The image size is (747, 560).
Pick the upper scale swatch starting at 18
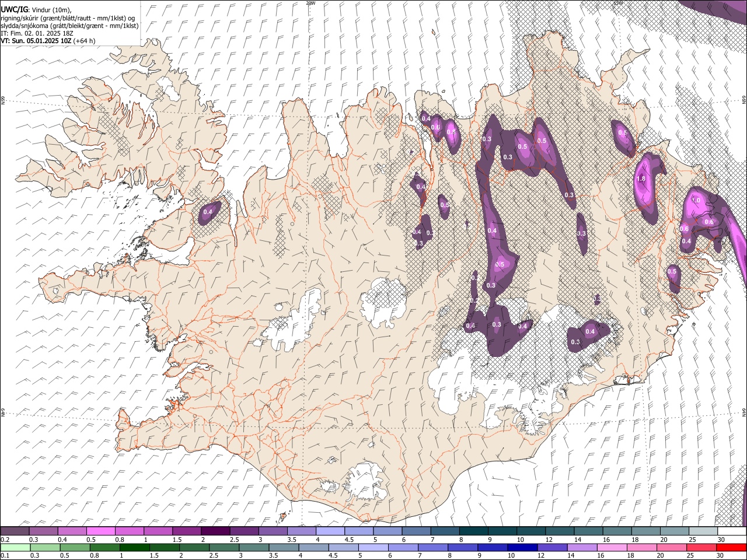tap(646, 531)
